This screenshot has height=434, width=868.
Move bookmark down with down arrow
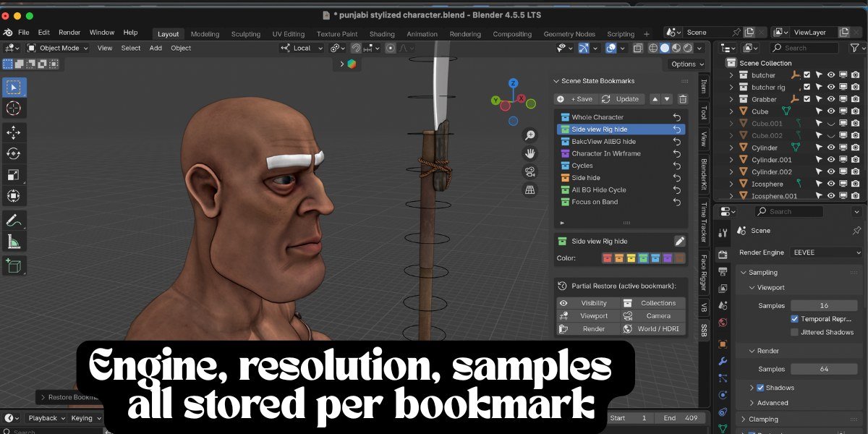[x=667, y=99]
